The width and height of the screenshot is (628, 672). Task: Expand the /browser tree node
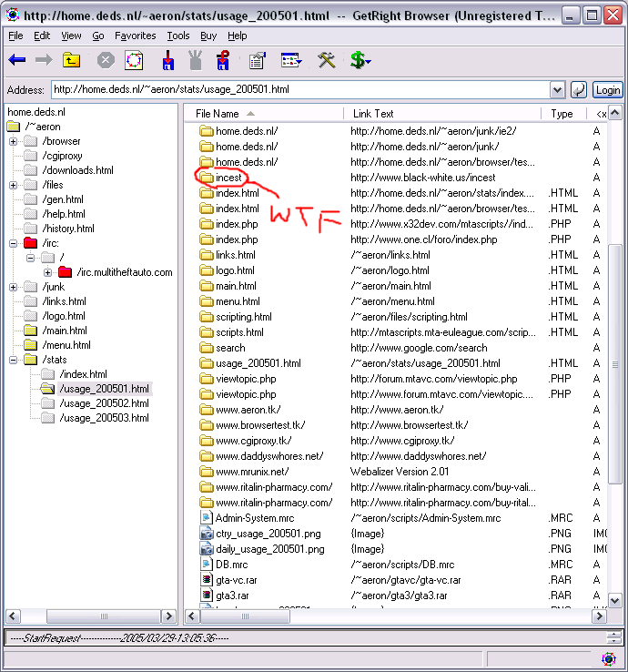click(14, 141)
